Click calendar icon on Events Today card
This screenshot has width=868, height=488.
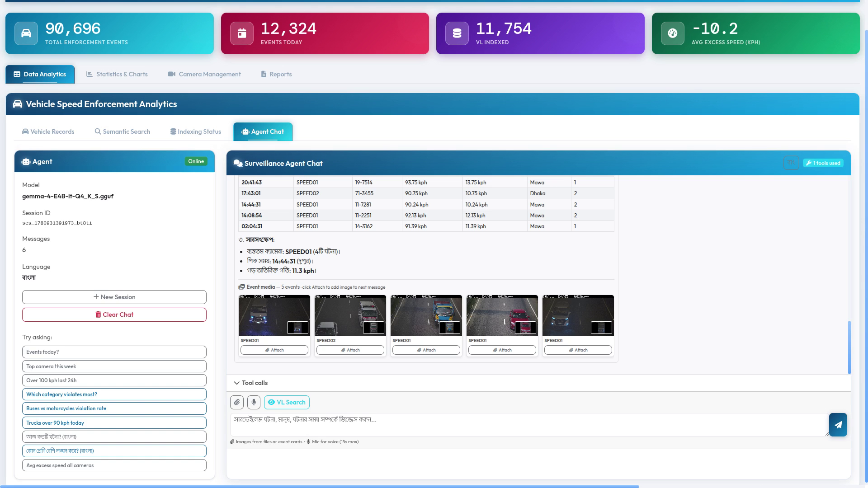click(x=242, y=33)
